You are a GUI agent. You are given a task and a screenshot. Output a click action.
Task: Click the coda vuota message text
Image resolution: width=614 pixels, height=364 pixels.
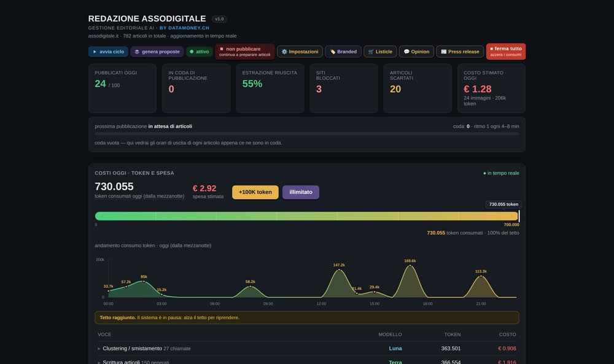(x=188, y=143)
